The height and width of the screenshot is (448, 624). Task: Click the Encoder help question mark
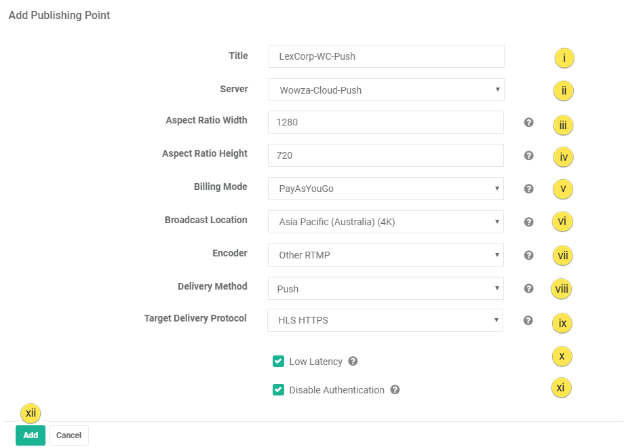pos(528,255)
